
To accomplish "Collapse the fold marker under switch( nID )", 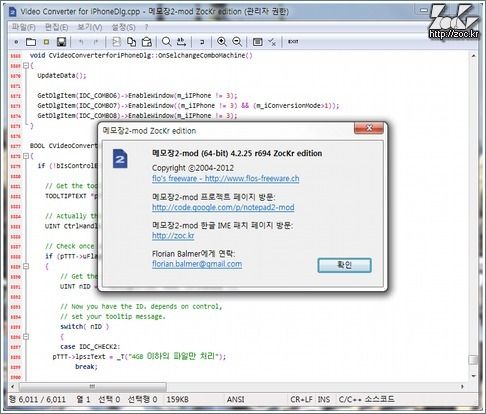I will pyautogui.click(x=26, y=337).
